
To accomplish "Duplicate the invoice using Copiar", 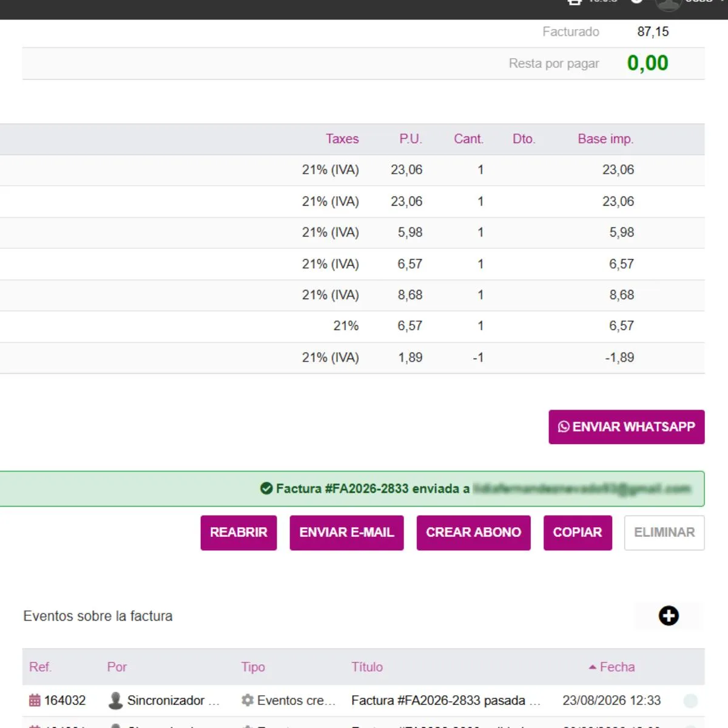I will tap(578, 533).
